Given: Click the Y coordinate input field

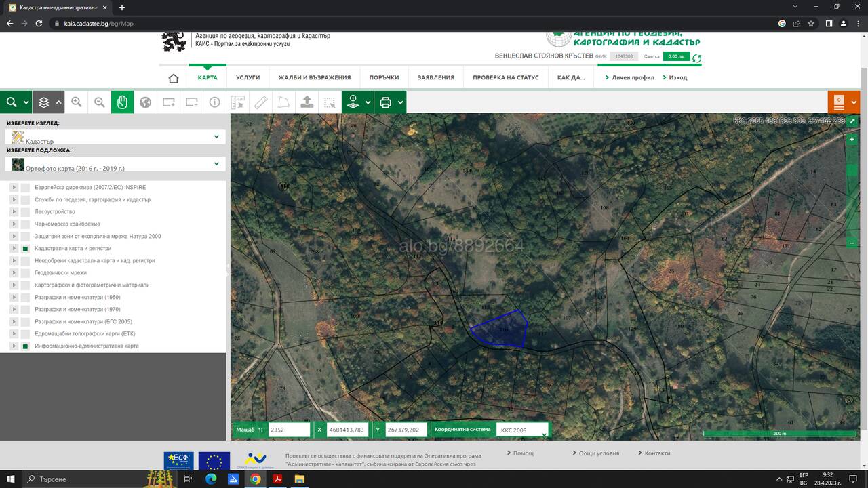Looking at the screenshot, I should (x=406, y=430).
